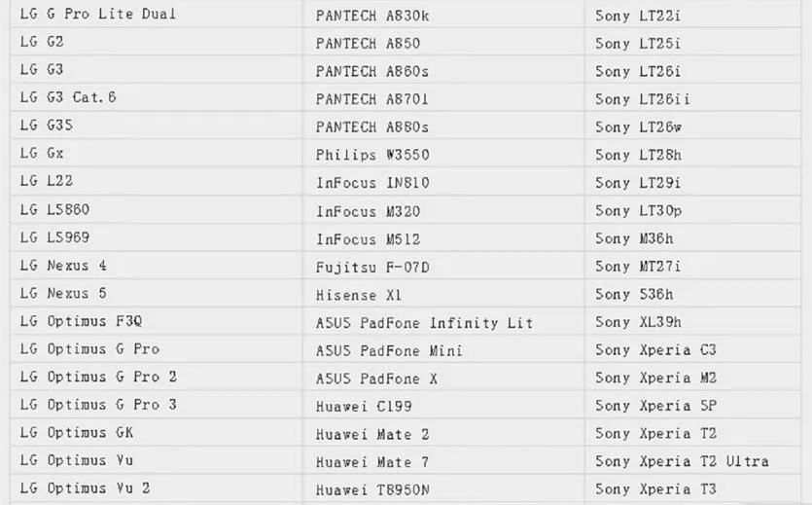The image size is (812, 505).
Task: Select the Sony XL39h entry
Action: [x=693, y=321]
